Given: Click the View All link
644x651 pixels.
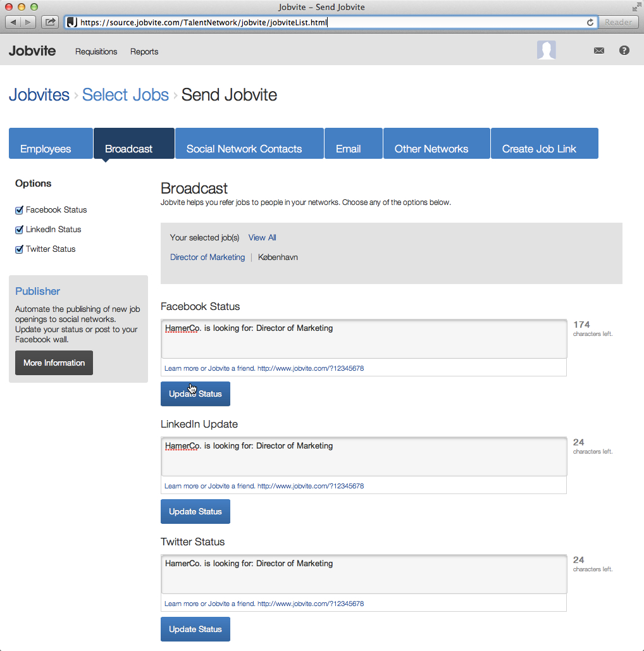Looking at the screenshot, I should [262, 238].
